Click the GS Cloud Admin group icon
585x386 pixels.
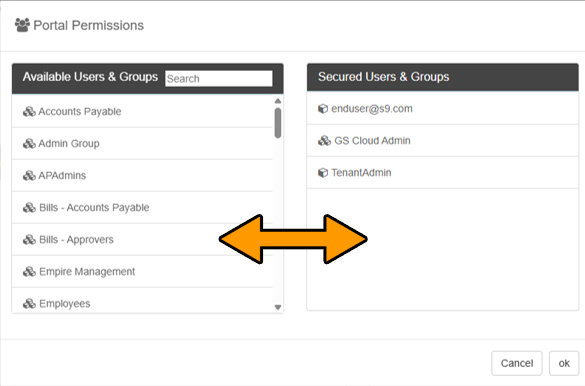coord(324,141)
